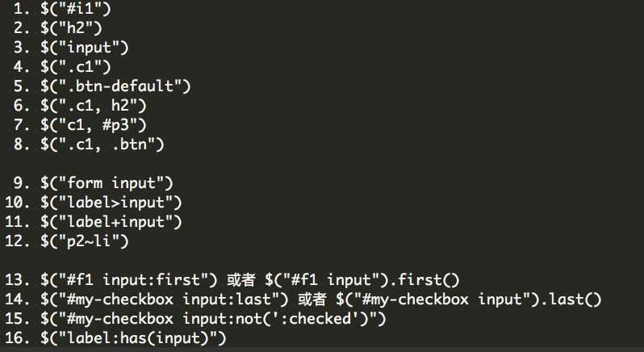The height and width of the screenshot is (352, 644).
Task: Click the $("#f1 input").first() method code
Action: (360, 280)
